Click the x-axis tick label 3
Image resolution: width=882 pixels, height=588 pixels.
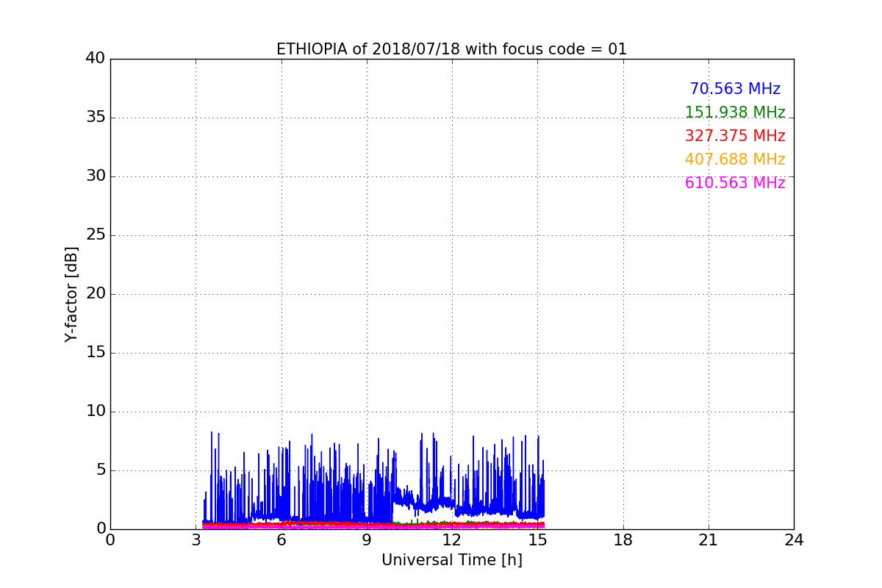tap(196, 540)
